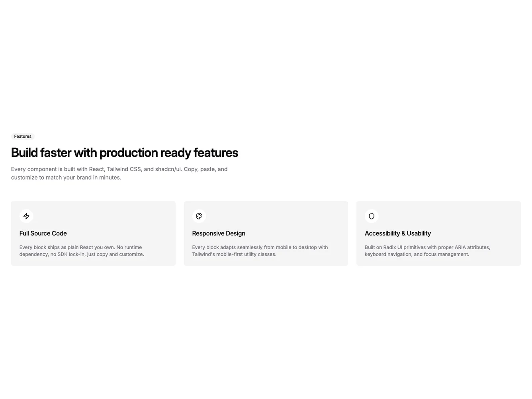Screen dimensions: 532x399
Task: Select the 'Full Source Code' card title
Action: (x=43, y=233)
